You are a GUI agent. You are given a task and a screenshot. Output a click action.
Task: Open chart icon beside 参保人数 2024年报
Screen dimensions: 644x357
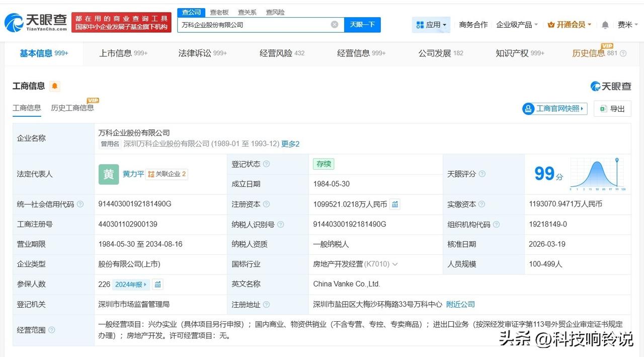point(158,284)
